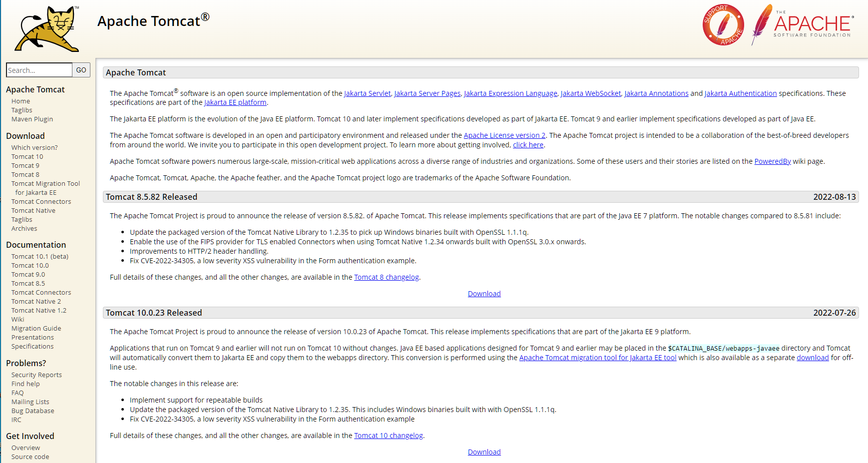868x463 pixels.
Task: Click the separate 'download' migration tool link
Action: [x=813, y=358]
